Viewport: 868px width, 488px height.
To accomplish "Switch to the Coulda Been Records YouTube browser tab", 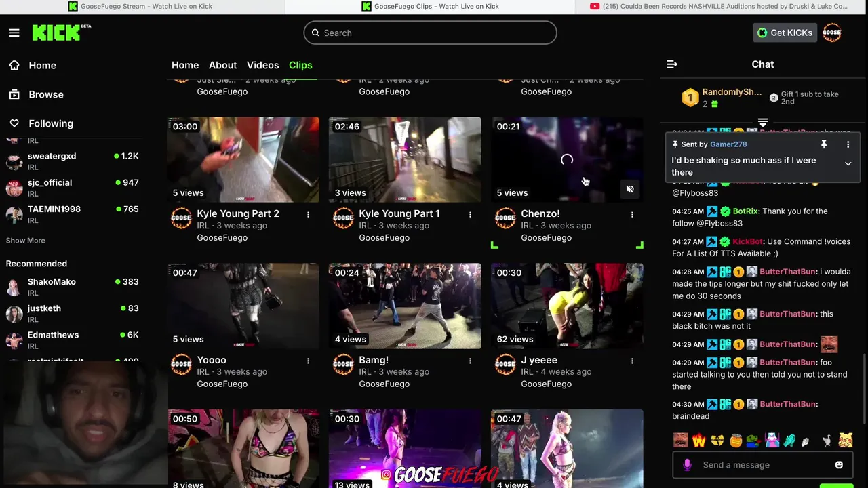I will point(719,6).
